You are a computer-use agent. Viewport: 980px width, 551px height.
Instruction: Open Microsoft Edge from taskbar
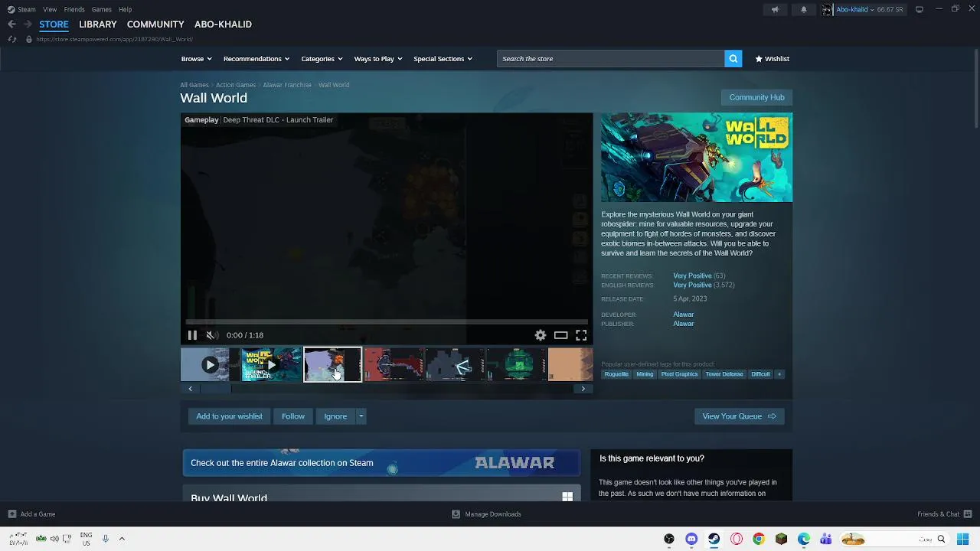804,539
